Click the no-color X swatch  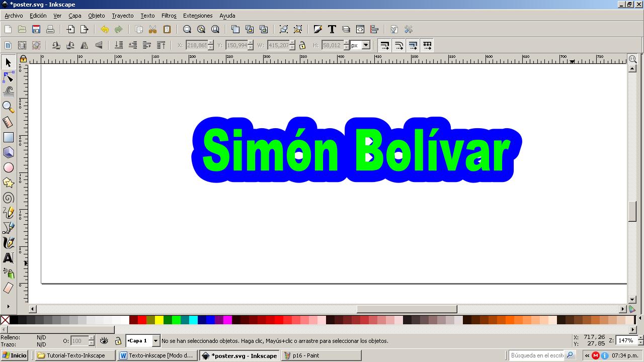pos(5,320)
